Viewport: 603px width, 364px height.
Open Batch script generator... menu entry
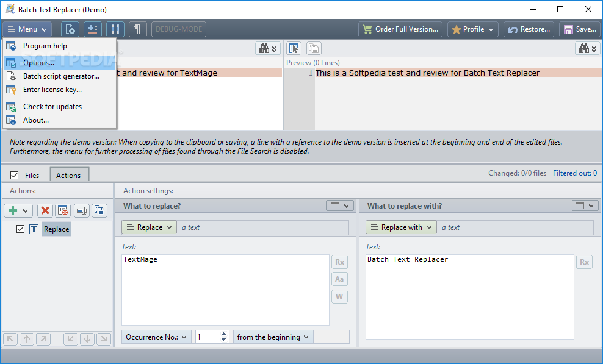[x=60, y=76]
